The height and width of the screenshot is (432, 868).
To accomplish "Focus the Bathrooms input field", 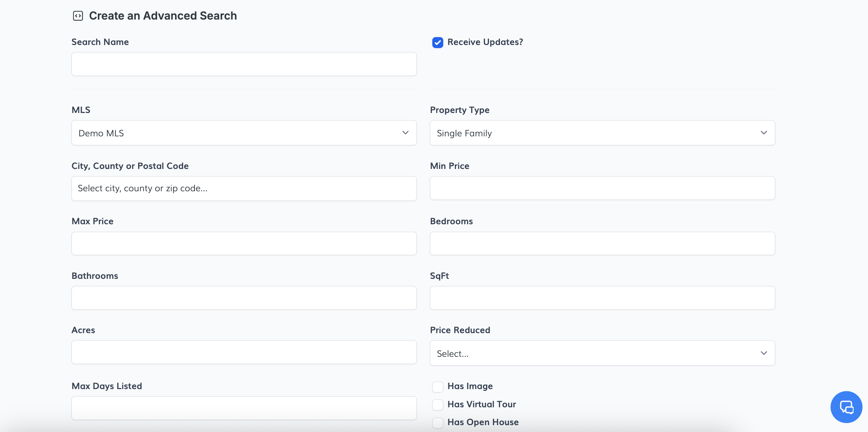I will 244,298.
